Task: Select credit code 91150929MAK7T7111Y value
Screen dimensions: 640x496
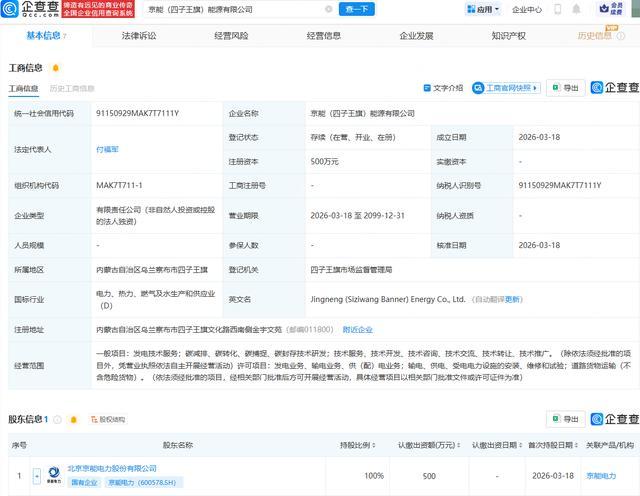Action: (x=138, y=113)
